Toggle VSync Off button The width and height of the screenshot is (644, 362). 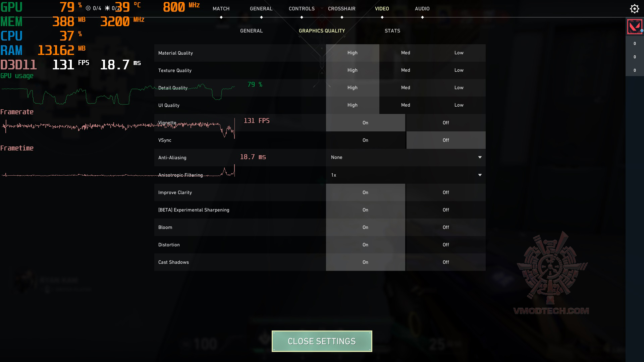[445, 140]
